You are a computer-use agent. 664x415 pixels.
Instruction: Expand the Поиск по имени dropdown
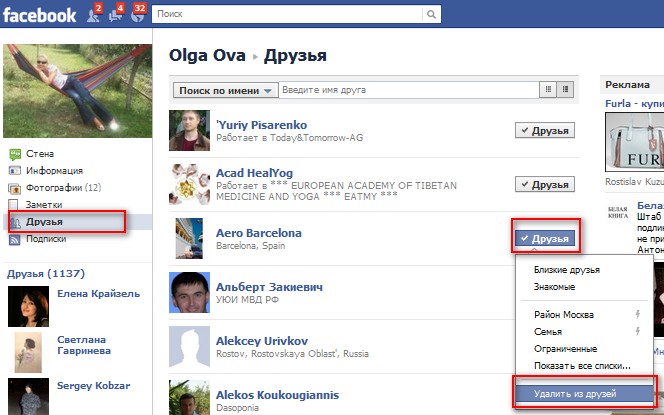point(225,90)
